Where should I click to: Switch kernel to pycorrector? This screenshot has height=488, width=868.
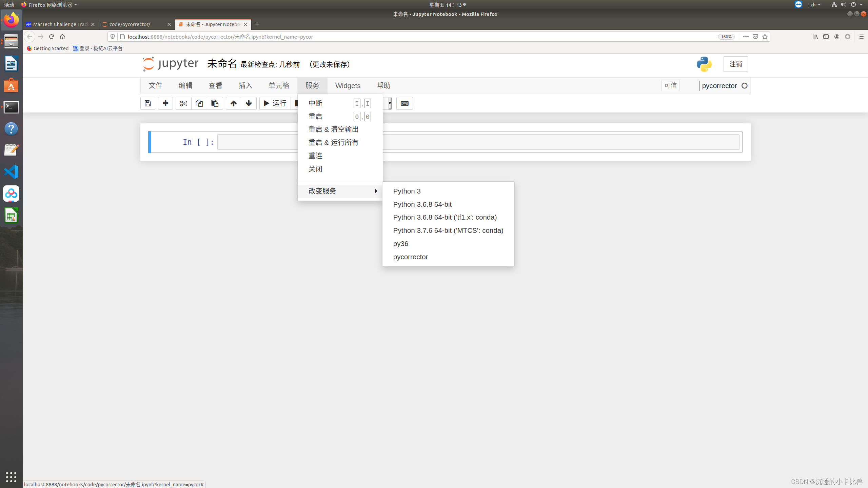tap(448, 257)
